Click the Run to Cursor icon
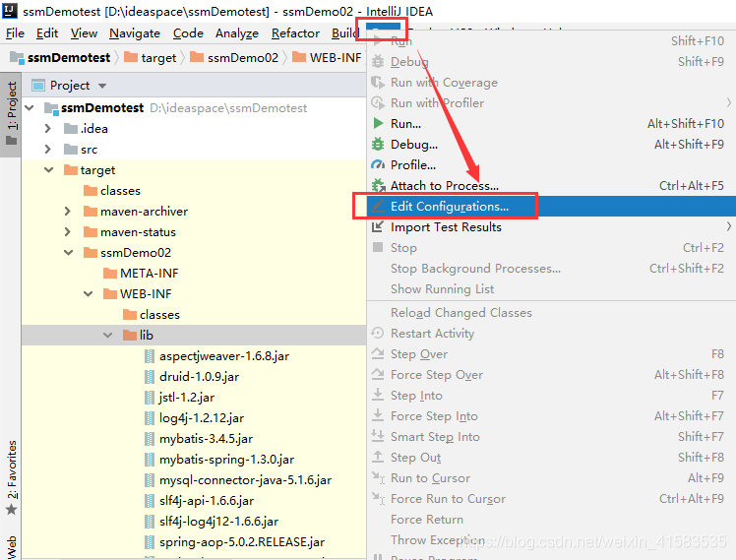Viewport: 736px width, 560px height. click(x=378, y=477)
